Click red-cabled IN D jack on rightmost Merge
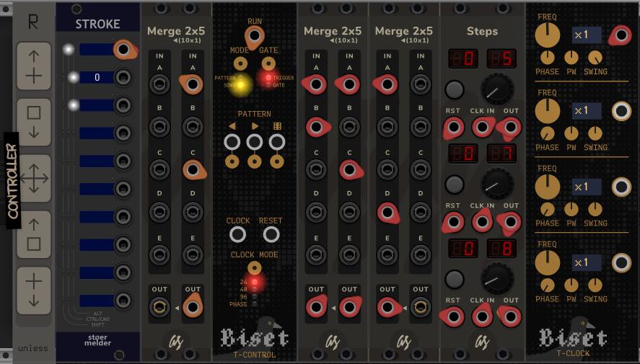The width and height of the screenshot is (640, 364). click(387, 213)
